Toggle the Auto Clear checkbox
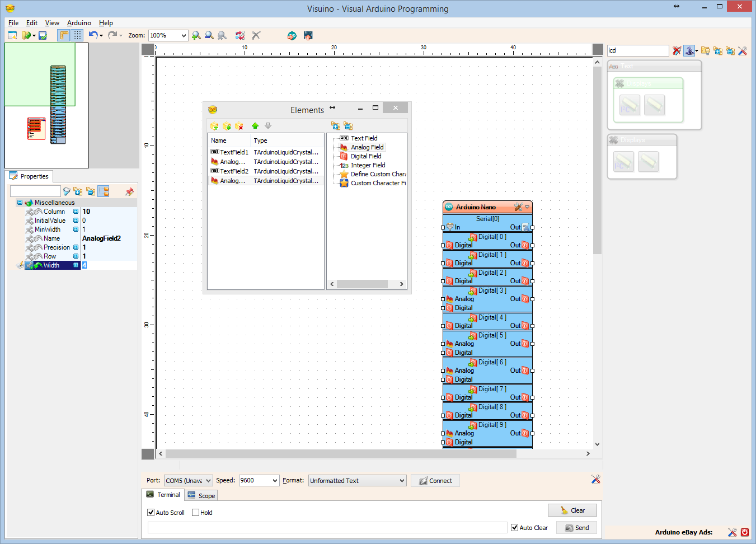The height and width of the screenshot is (544, 756). [515, 528]
